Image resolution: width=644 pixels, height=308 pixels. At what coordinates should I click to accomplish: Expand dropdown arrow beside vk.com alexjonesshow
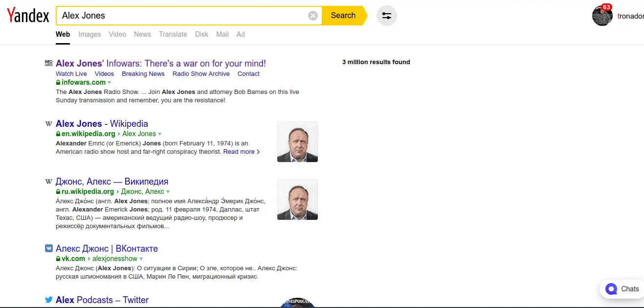(x=141, y=259)
